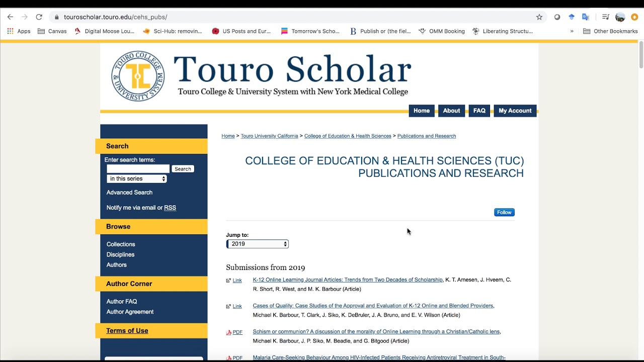Open the About navigation tab
This screenshot has height=362, width=644.
click(x=451, y=111)
